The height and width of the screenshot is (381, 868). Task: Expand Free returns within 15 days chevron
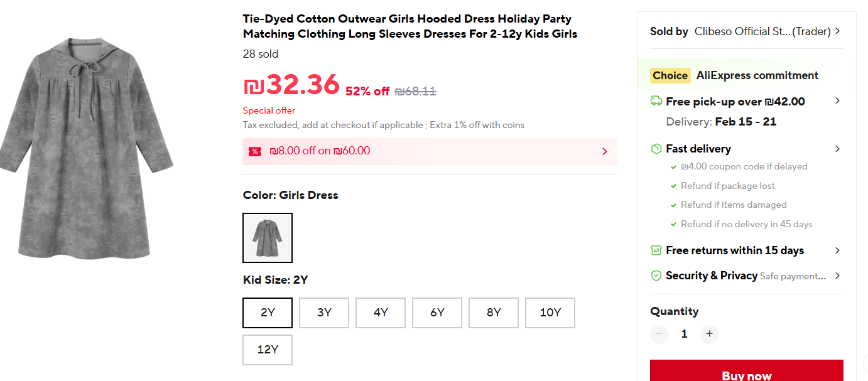click(x=837, y=250)
